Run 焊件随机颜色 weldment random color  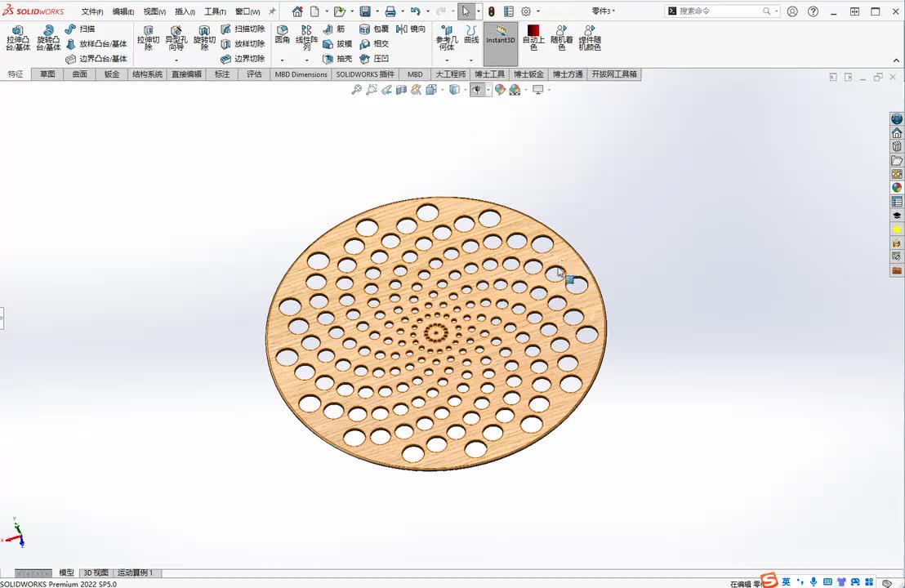(x=589, y=38)
